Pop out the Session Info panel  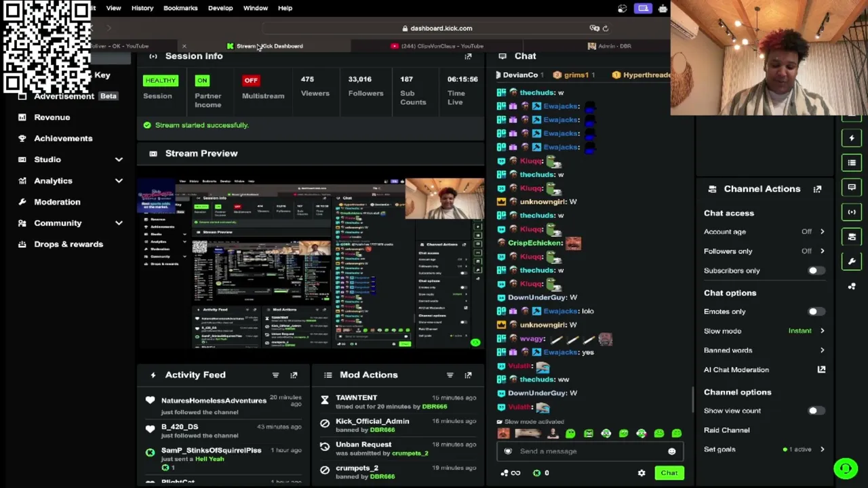468,56
